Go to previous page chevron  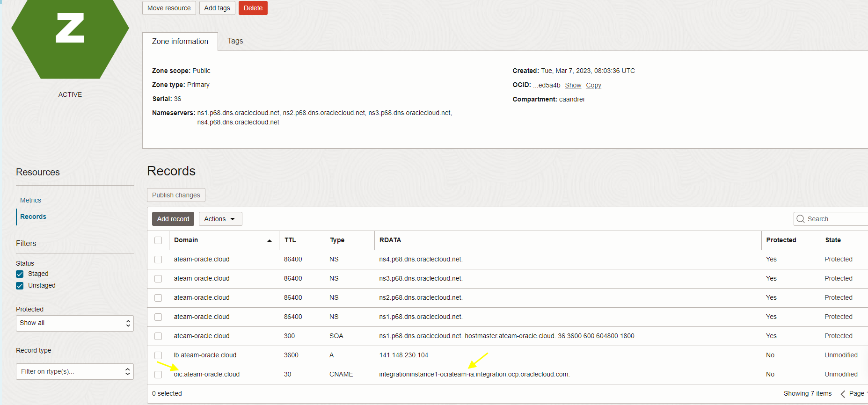(843, 394)
